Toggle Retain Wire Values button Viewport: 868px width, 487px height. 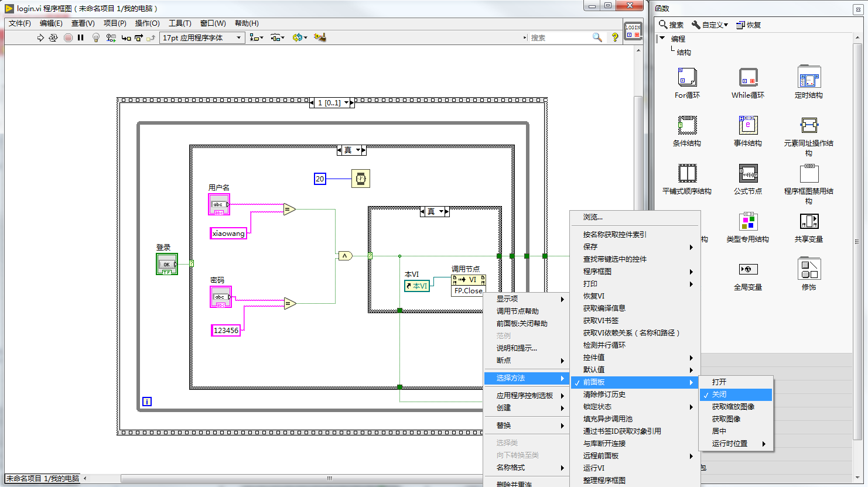tap(111, 37)
